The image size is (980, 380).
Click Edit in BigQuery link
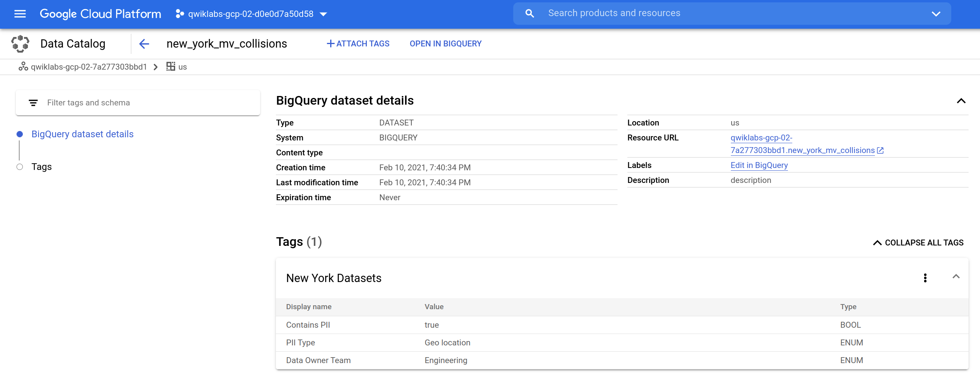click(759, 165)
